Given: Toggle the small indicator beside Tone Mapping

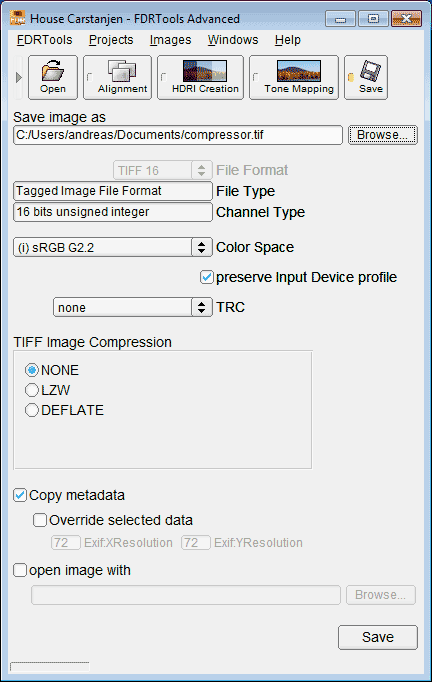Looking at the screenshot, I should pos(256,77).
